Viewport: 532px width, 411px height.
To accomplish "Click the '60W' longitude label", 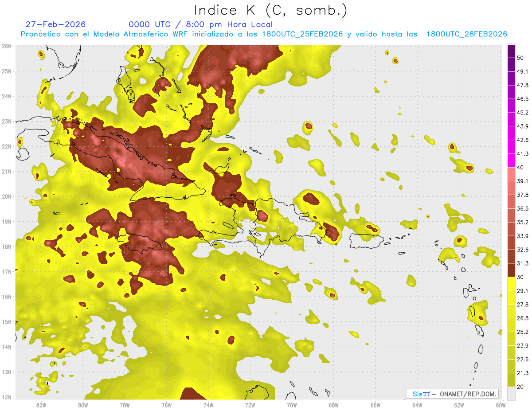I will (501, 404).
